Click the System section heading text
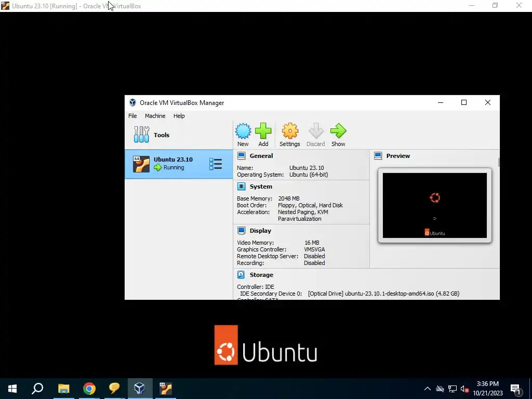The image size is (532, 399). (261, 187)
